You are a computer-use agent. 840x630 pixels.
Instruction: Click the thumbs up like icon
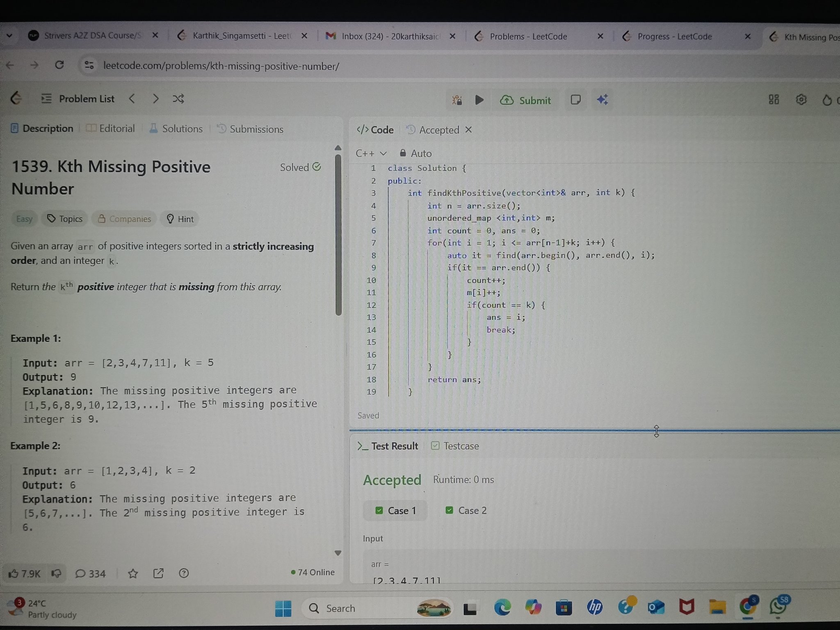pyautogui.click(x=14, y=573)
